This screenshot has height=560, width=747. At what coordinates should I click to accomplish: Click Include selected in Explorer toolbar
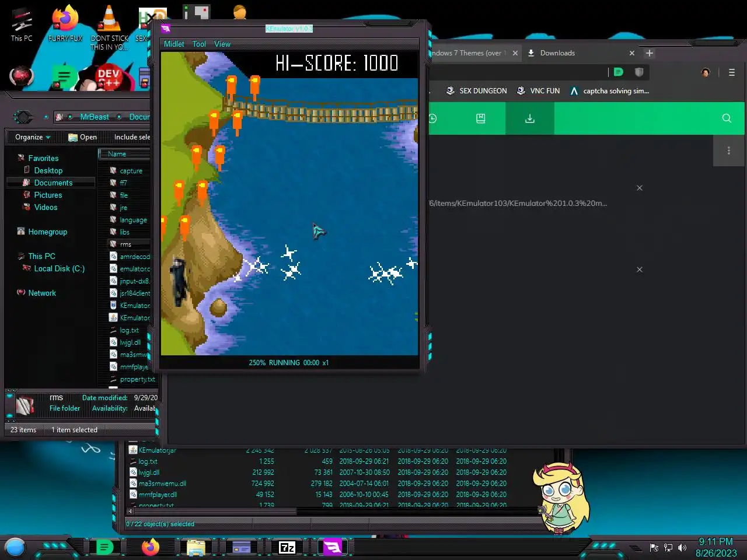(x=132, y=137)
